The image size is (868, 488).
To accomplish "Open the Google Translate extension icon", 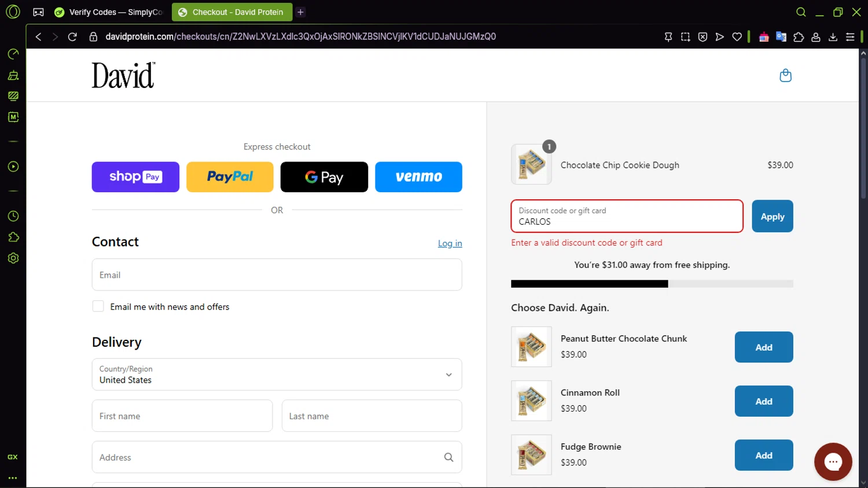I will pyautogui.click(x=781, y=36).
